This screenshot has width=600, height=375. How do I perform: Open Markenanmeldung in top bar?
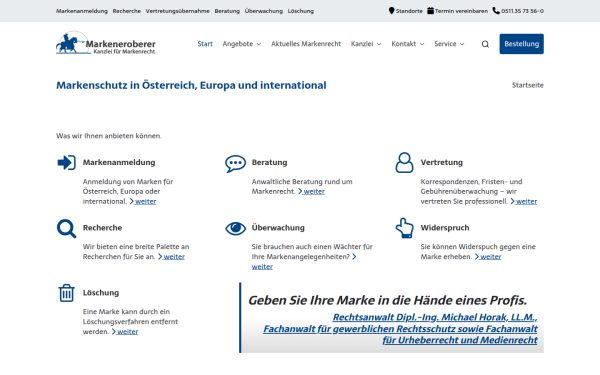click(x=82, y=11)
